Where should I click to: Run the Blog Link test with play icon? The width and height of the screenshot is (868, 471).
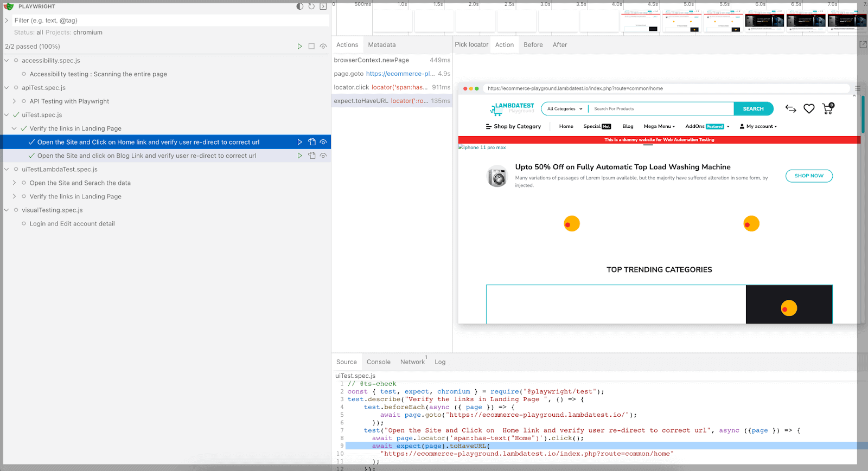tap(299, 156)
